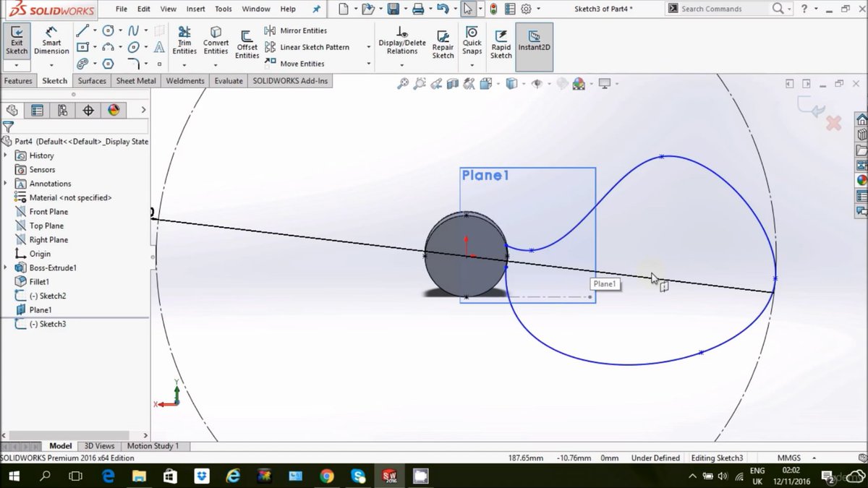Click the Quick Snaps tool
The height and width of the screenshot is (488, 868).
tap(472, 41)
